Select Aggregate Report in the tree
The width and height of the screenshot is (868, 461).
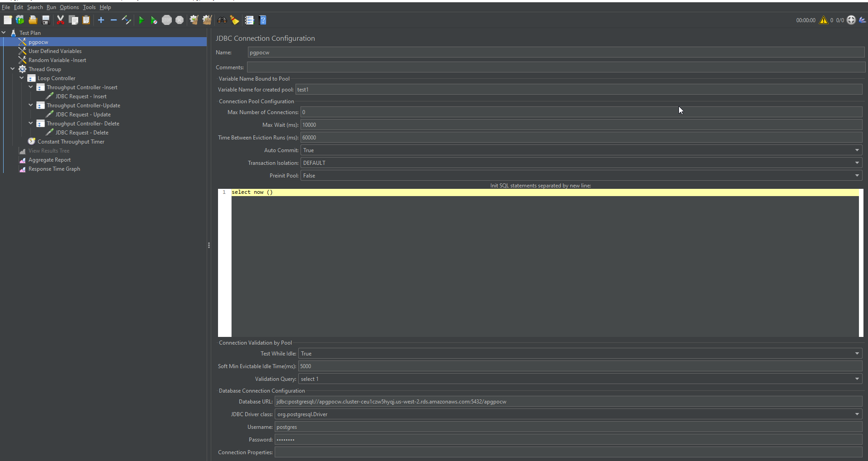[49, 160]
